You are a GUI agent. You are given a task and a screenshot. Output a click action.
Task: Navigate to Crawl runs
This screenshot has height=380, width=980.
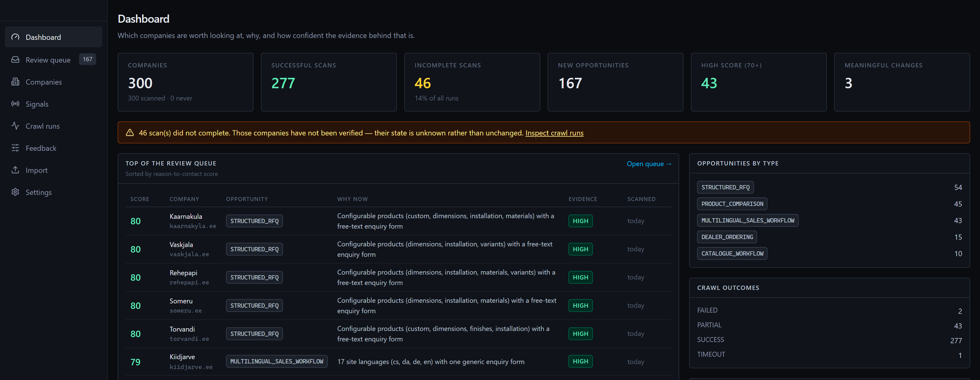[x=54, y=126]
